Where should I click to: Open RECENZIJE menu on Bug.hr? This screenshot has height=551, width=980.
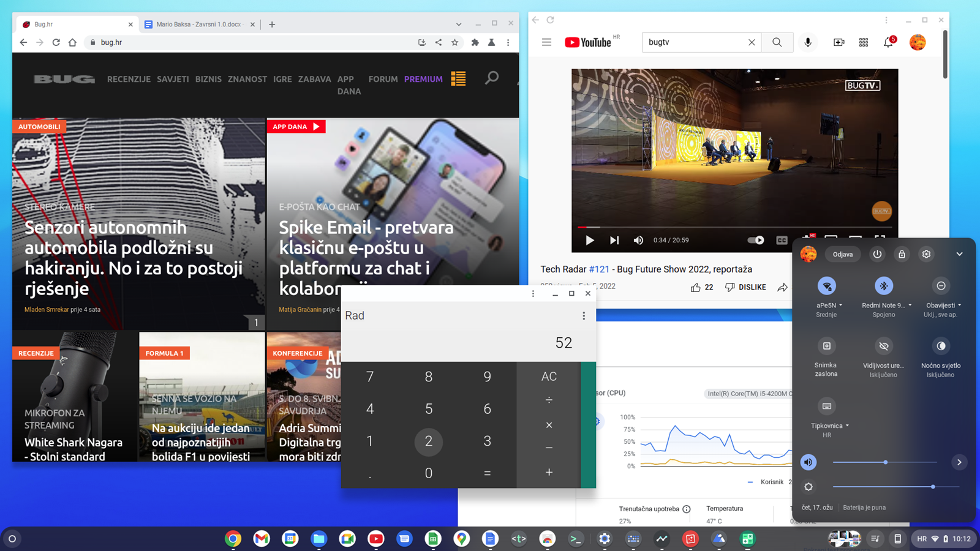point(129,79)
